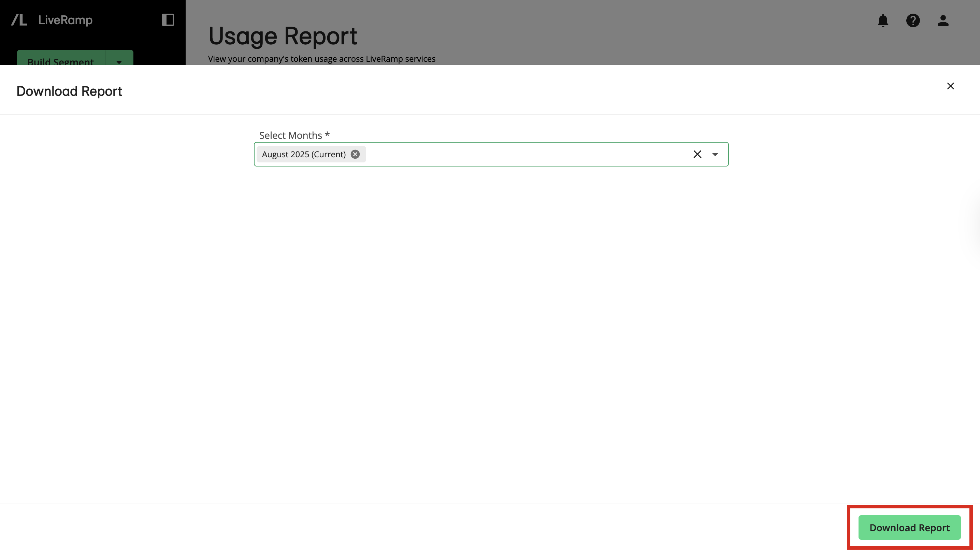Open the Select Months dropdown caret

[x=715, y=154]
